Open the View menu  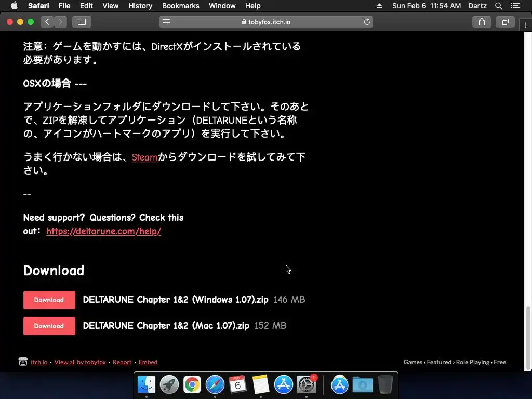point(110,6)
